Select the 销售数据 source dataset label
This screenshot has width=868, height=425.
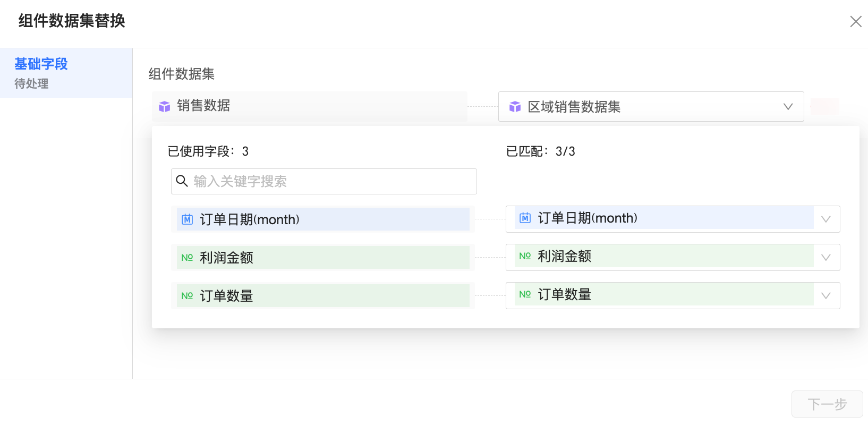click(x=203, y=106)
